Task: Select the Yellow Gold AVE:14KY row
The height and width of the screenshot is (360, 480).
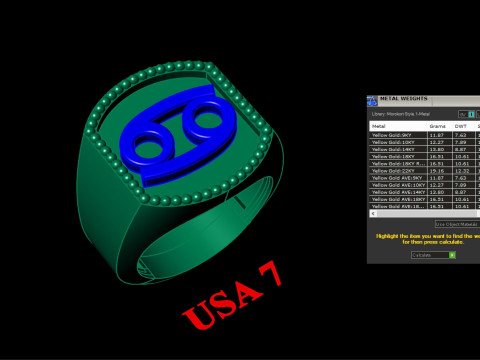Action: tap(424, 192)
